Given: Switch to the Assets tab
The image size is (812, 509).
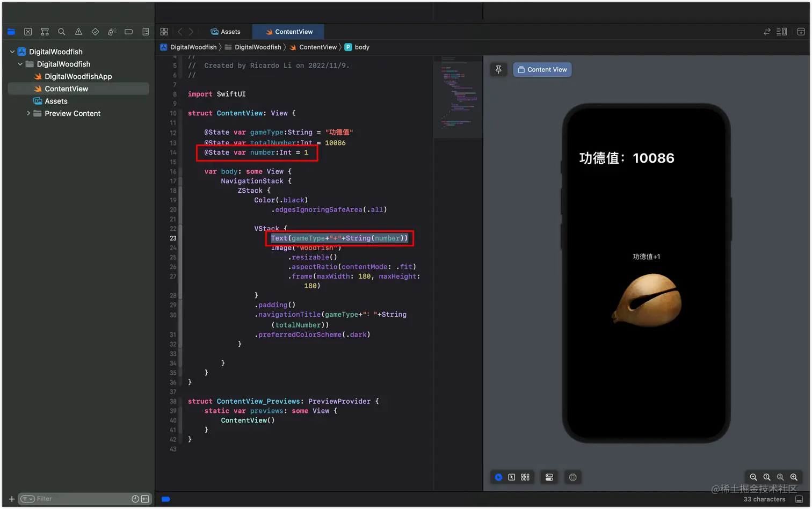Looking at the screenshot, I should coord(226,32).
